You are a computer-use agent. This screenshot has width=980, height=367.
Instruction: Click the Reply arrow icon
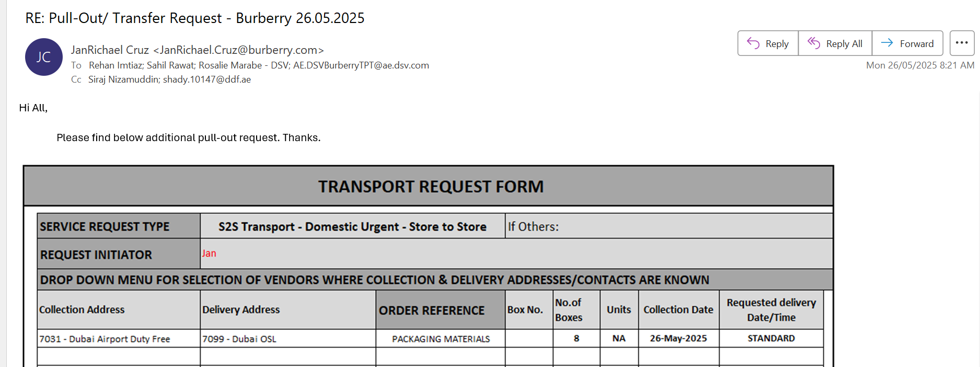[x=753, y=43]
